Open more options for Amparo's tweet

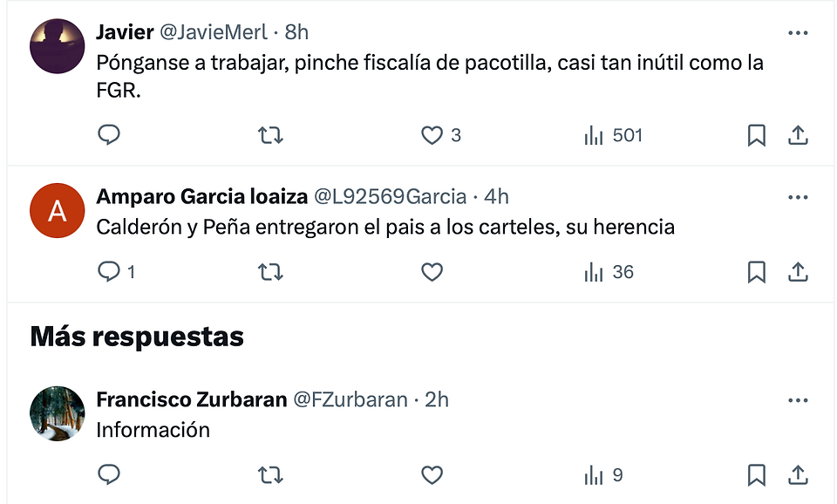(x=798, y=198)
